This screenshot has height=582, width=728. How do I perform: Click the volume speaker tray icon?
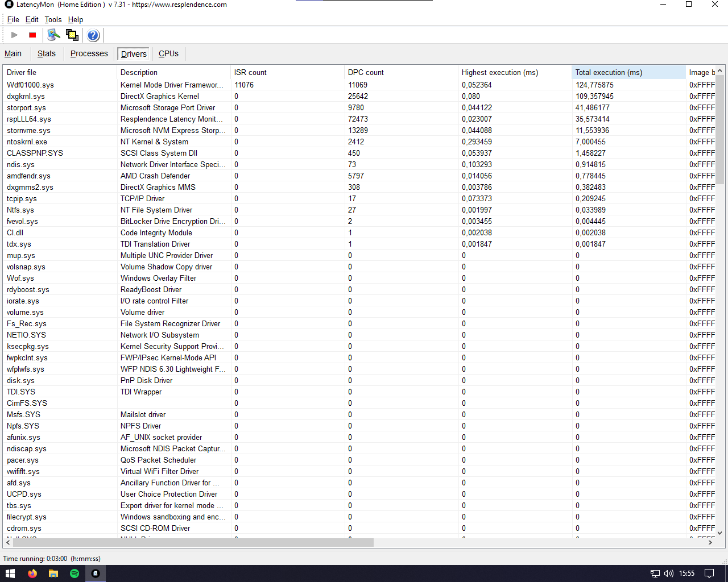coord(669,573)
